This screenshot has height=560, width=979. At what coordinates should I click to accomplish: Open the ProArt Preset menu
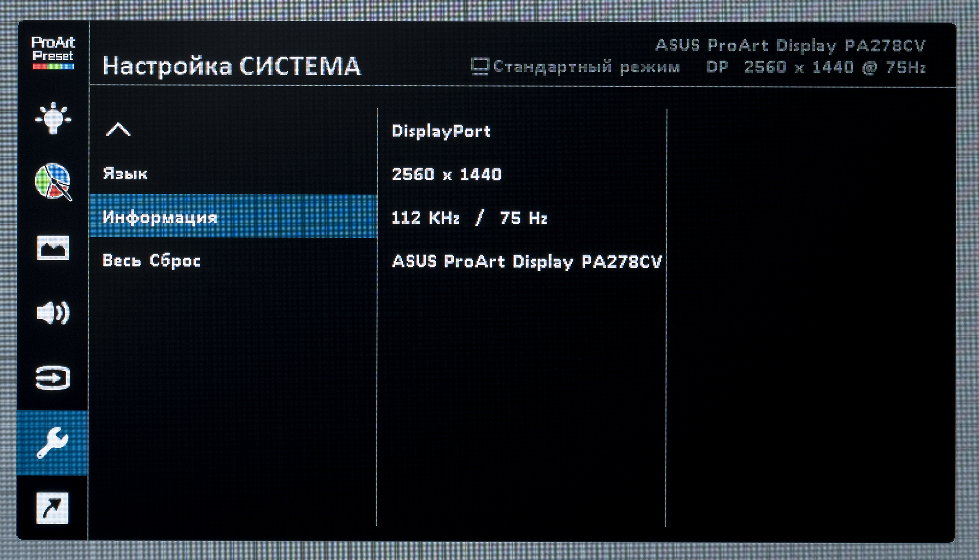point(53,53)
